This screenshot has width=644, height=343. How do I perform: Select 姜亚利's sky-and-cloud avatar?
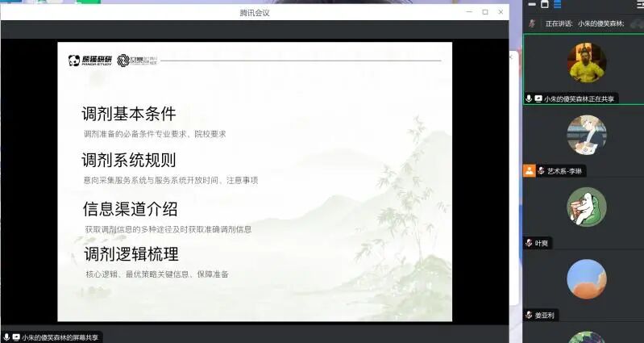pos(586,278)
